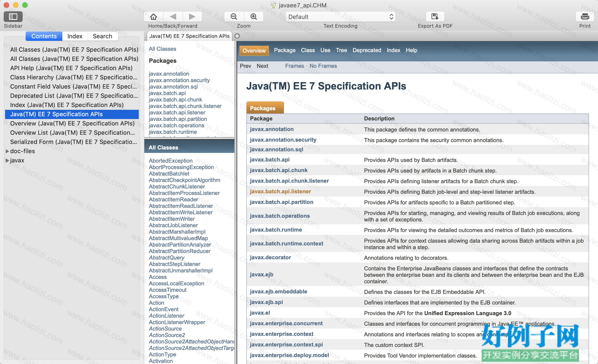Go to the Home page icon
598x364 pixels.
tap(153, 16)
